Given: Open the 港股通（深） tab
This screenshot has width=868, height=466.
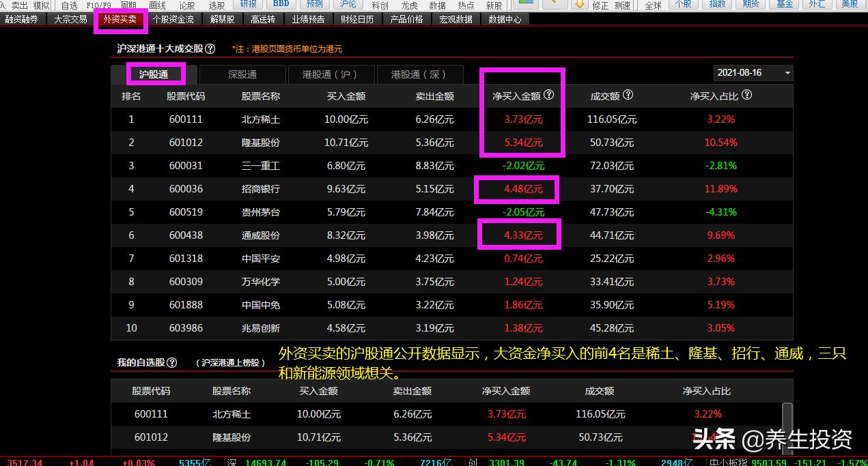Looking at the screenshot, I should pos(419,74).
